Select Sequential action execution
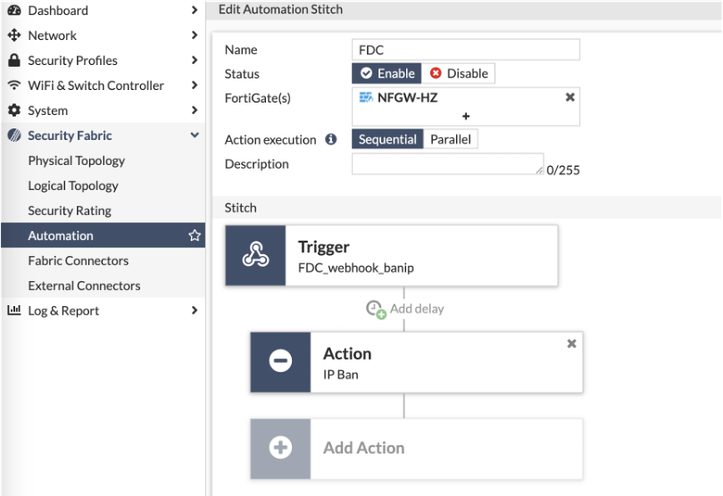 tap(388, 139)
